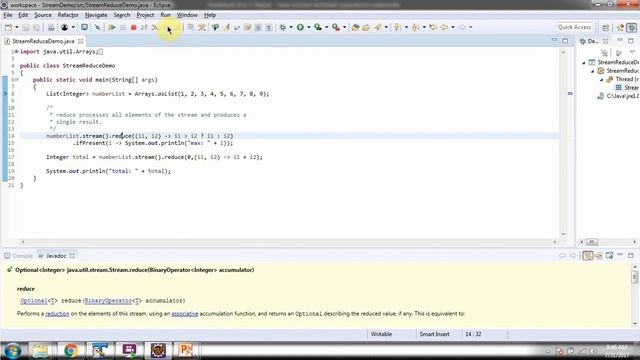The image size is (640, 360).
Task: Click Smart Insert in the status bar
Action: point(434,334)
